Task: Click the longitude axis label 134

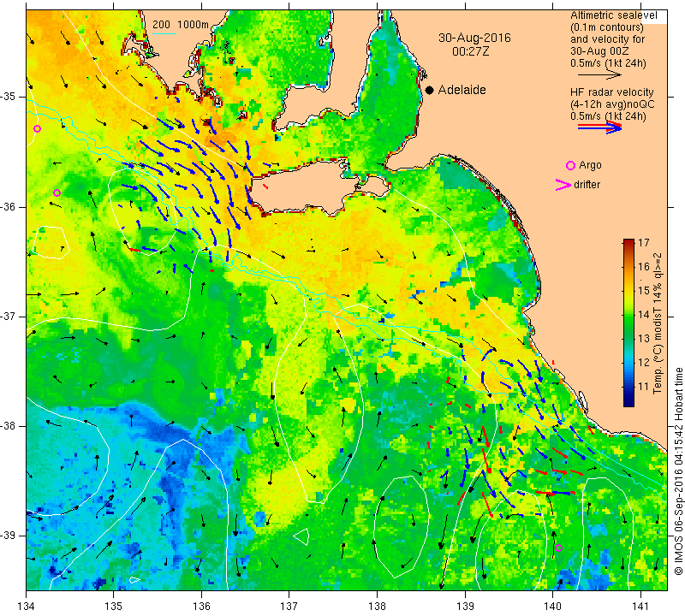Action: click(x=27, y=607)
